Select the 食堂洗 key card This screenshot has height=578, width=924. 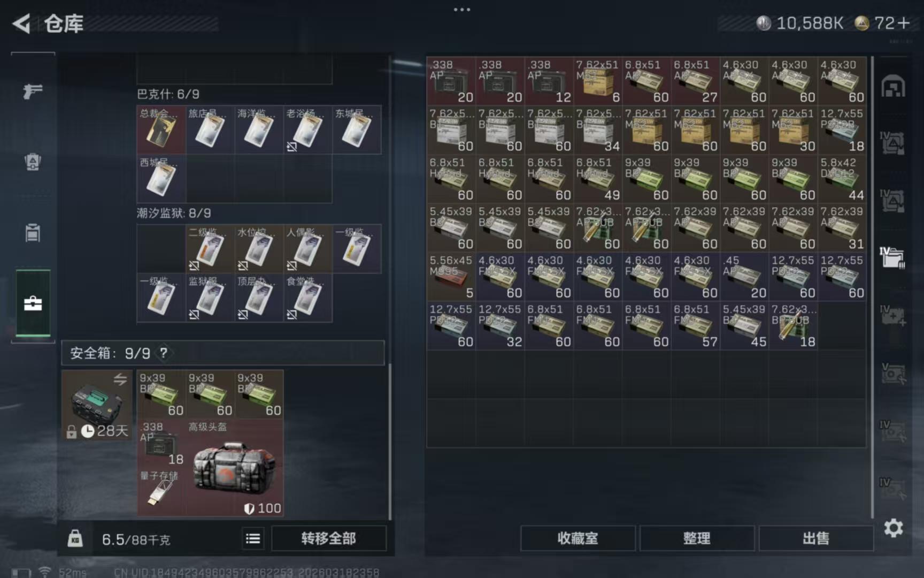307,298
